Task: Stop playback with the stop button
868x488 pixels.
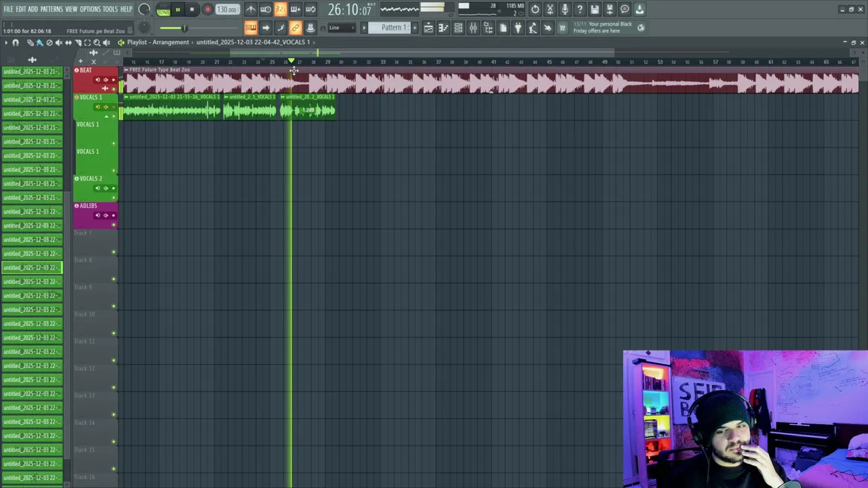Action: (192, 10)
